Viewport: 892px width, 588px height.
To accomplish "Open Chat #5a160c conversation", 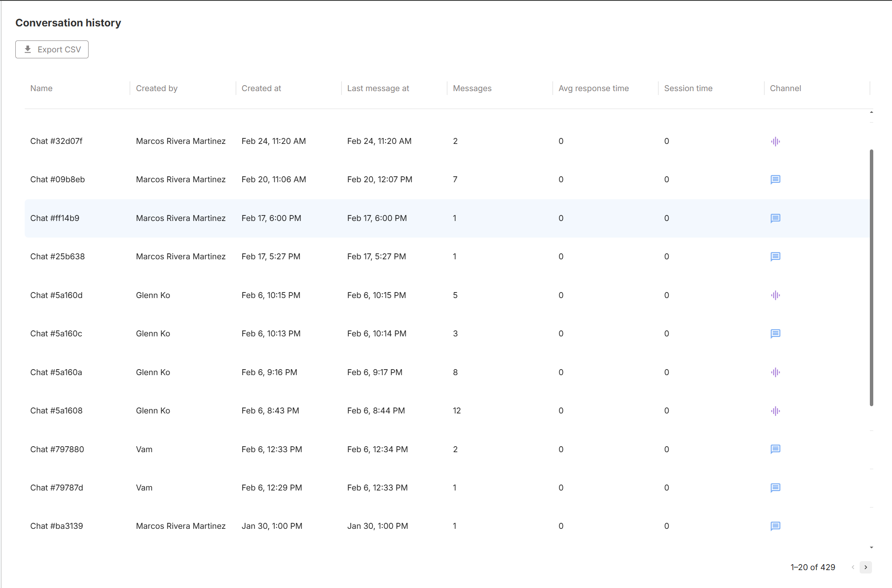I will click(56, 333).
